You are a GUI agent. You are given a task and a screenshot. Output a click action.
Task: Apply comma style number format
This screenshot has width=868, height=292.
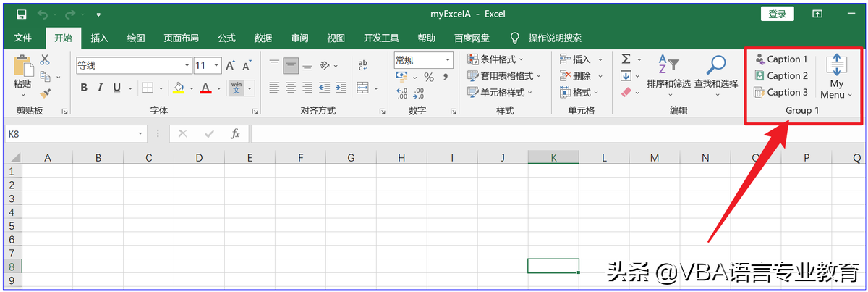tap(446, 77)
